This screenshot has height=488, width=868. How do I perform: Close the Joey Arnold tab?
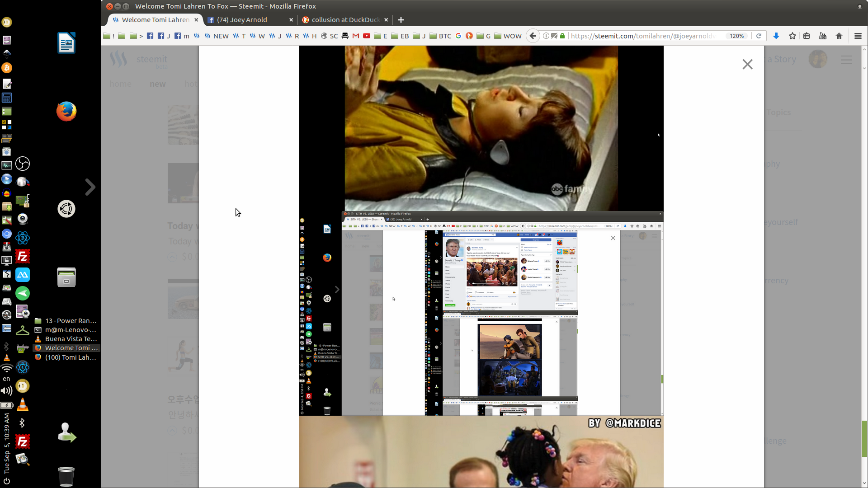[291, 20]
